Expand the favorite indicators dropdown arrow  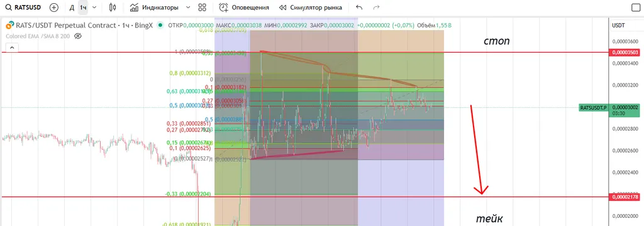click(x=188, y=8)
